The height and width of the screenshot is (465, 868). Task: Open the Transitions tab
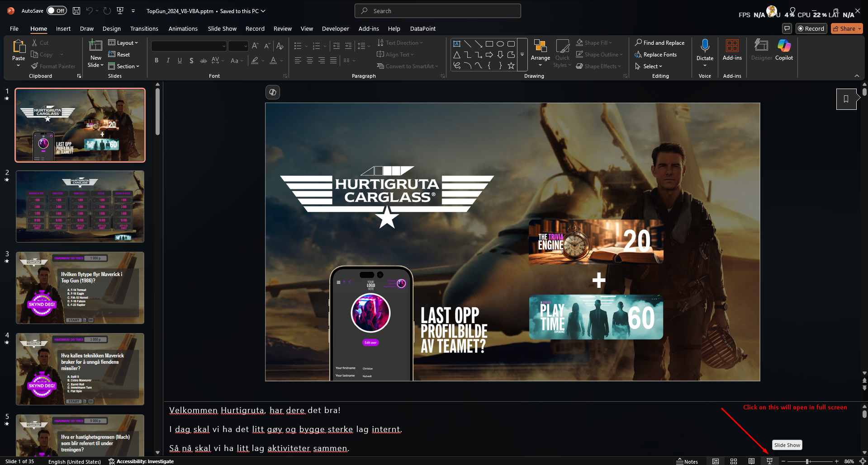tap(144, 28)
